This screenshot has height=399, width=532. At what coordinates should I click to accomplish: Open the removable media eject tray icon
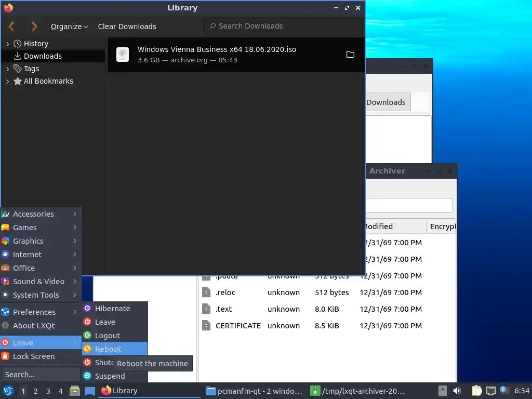(x=443, y=391)
